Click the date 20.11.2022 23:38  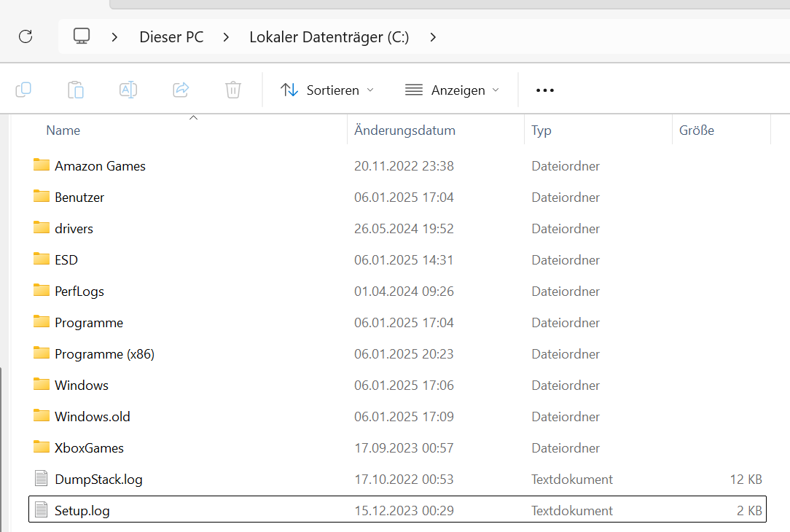404,165
